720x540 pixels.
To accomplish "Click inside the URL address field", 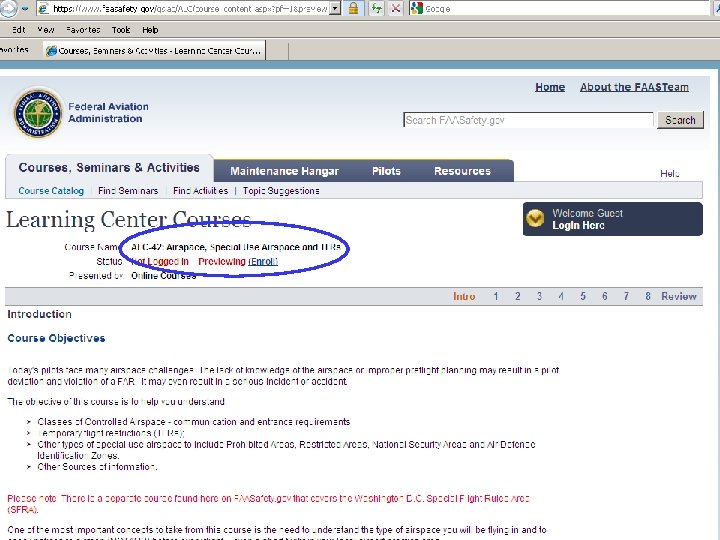I will pyautogui.click(x=190, y=8).
